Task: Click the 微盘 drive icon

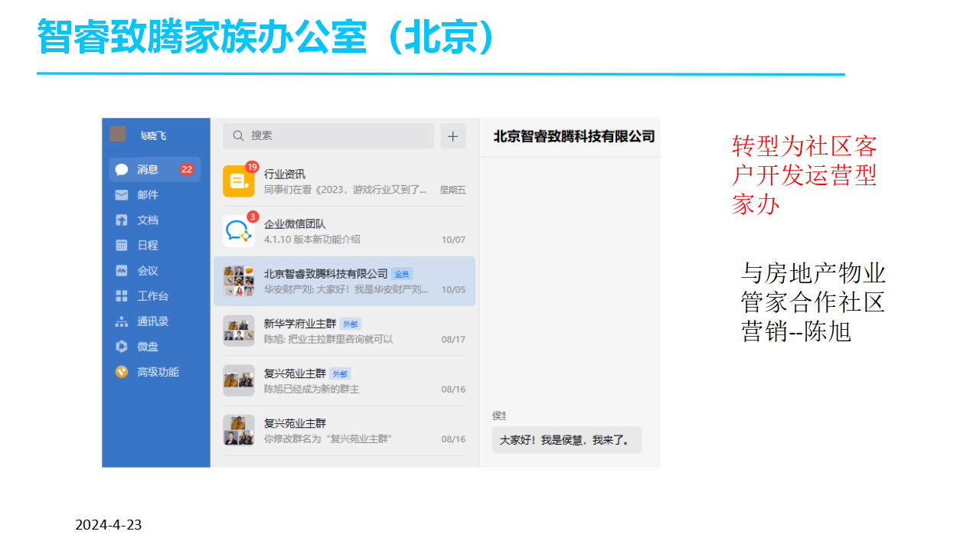Action: (122, 347)
